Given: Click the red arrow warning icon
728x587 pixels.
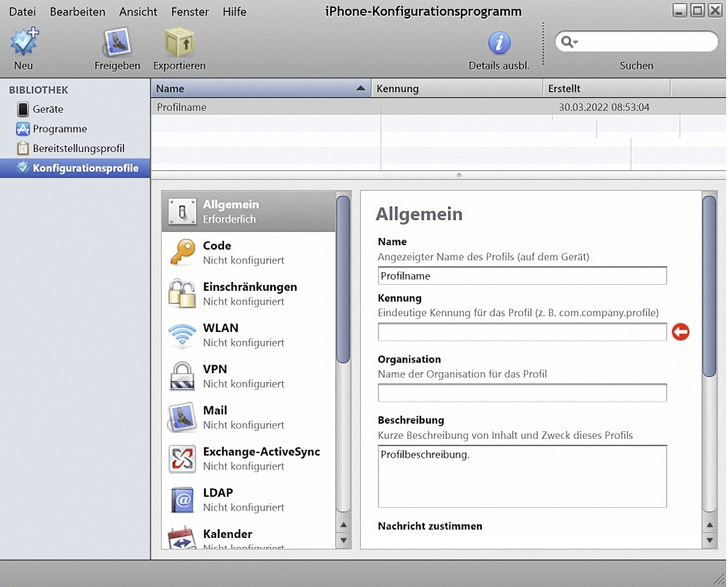Looking at the screenshot, I should click(680, 332).
